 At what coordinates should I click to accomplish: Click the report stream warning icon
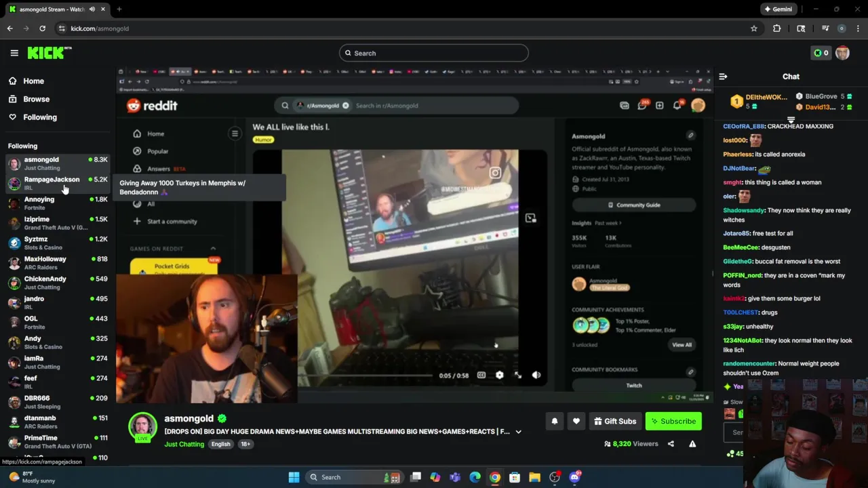[692, 444]
